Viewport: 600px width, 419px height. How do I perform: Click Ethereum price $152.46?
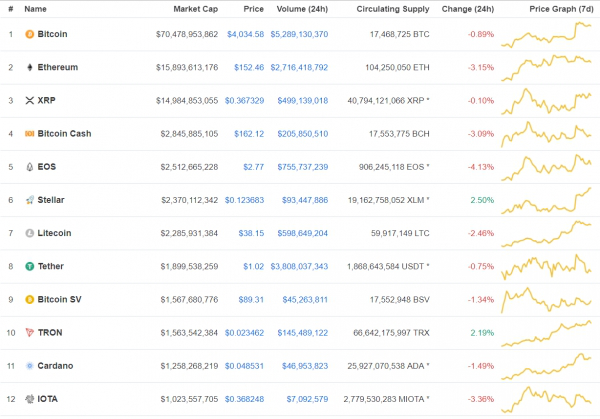coord(249,67)
